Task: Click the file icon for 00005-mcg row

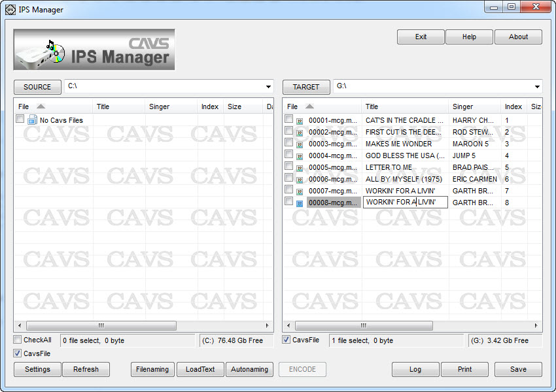Action: [300, 168]
